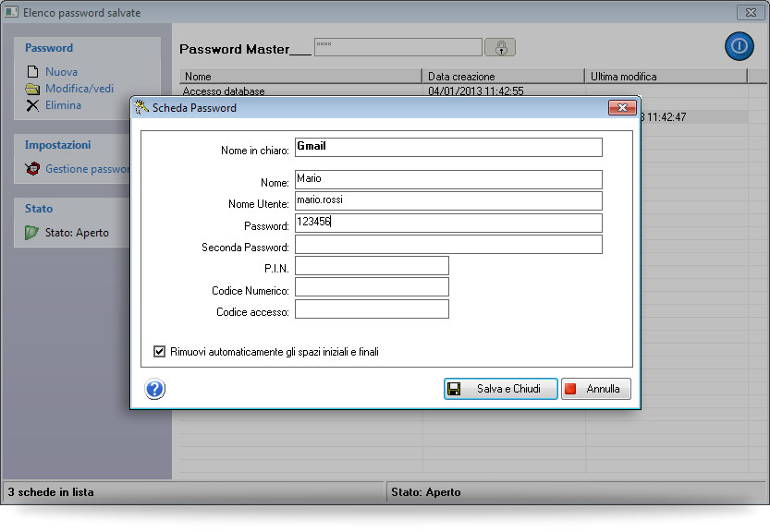The image size is (770, 532).
Task: Click the Impostazioni section heading
Action: click(57, 145)
